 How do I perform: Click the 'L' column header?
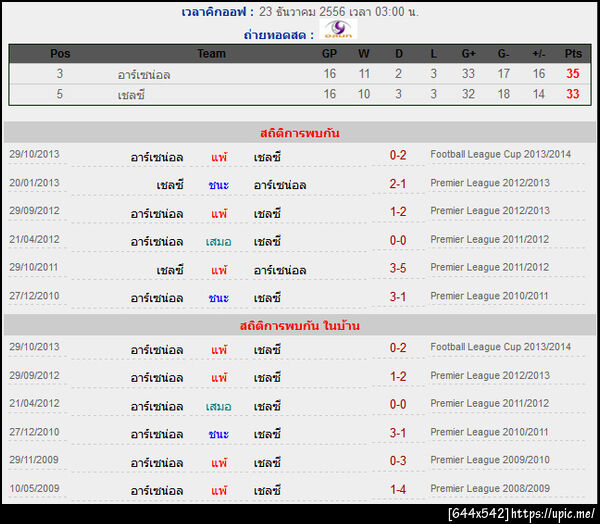(434, 54)
